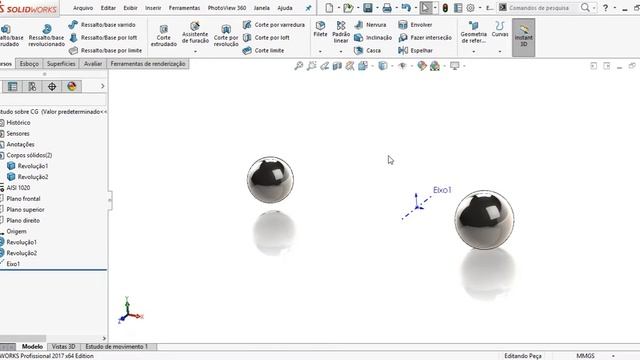Image resolution: width=640 pixels, height=360 pixels.
Task: Open the display style dropdown in view toolbar
Action: point(392,66)
